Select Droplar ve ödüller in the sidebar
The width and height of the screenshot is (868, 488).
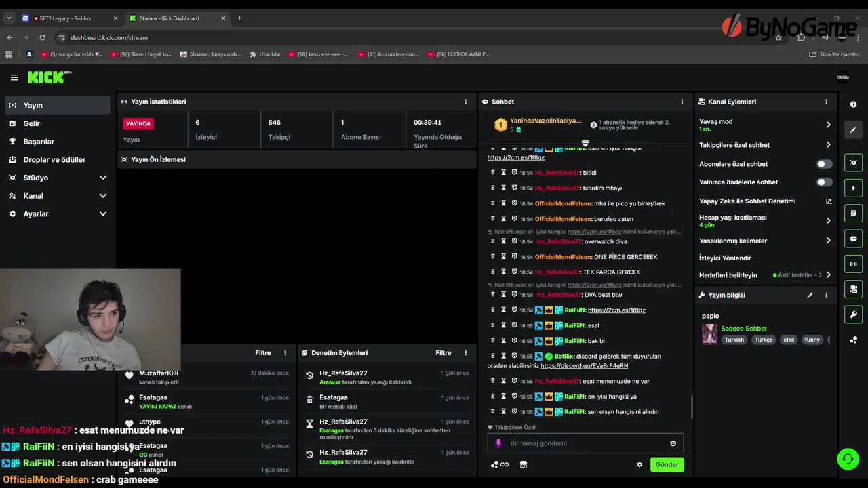tap(58, 160)
